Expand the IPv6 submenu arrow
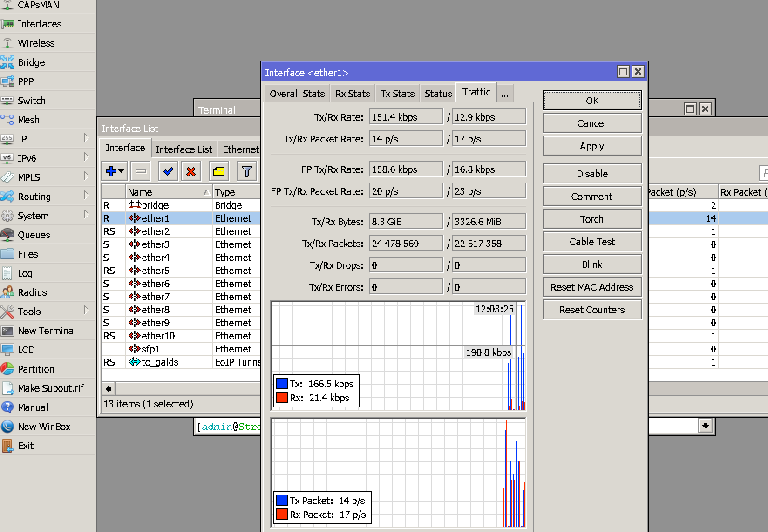The image size is (768, 532). pyautogui.click(x=86, y=157)
